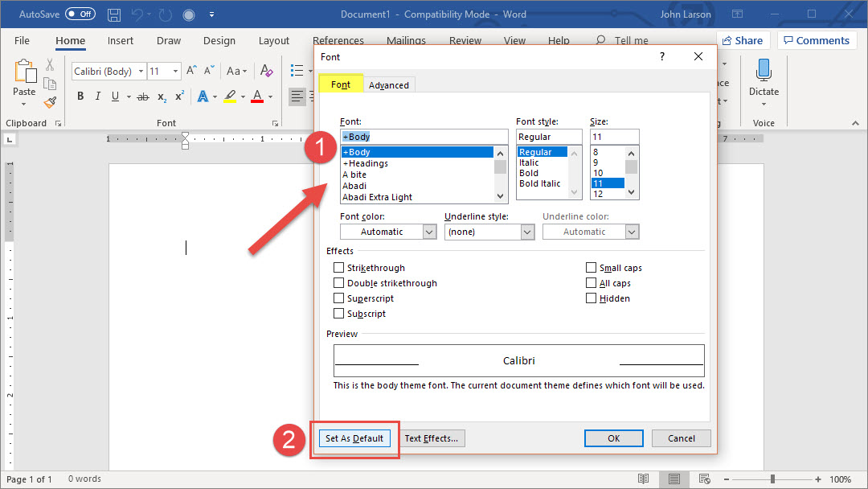Click the Dictate microphone icon
This screenshot has width=868, height=489.
pos(764,71)
